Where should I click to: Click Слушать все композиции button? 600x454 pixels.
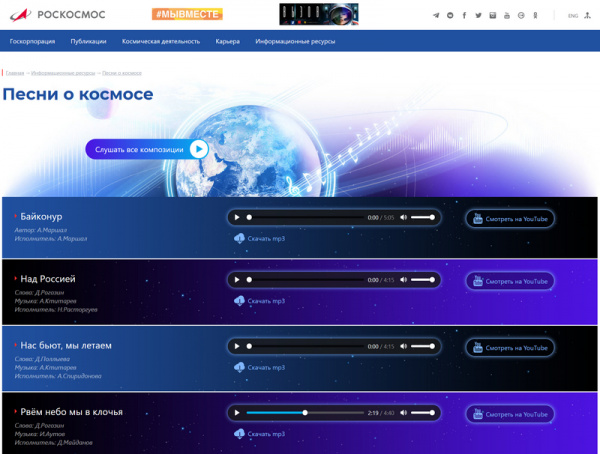[146, 149]
